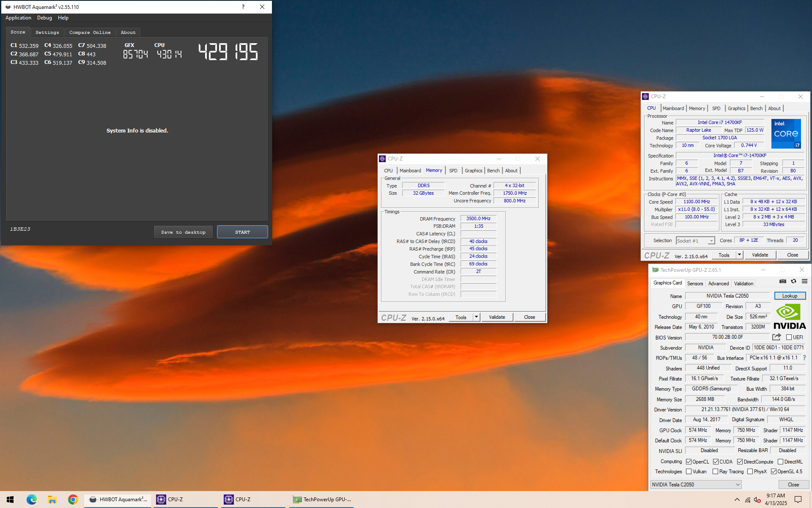812x508 pixels.
Task: Open Debug menu in Aquamark
Action: 44,18
